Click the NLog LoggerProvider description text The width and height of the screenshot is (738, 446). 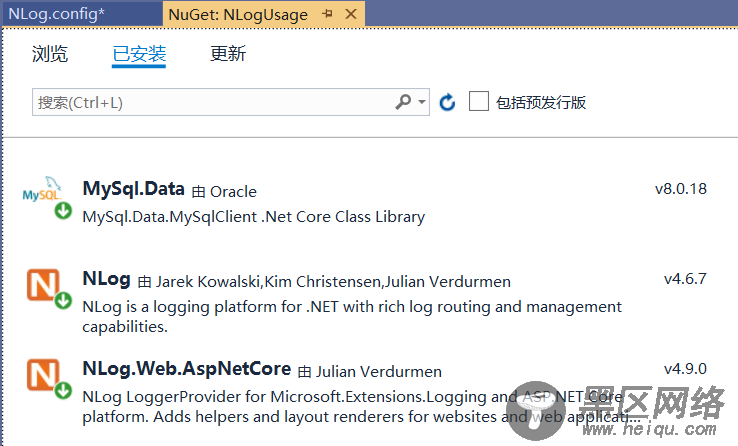362,406
